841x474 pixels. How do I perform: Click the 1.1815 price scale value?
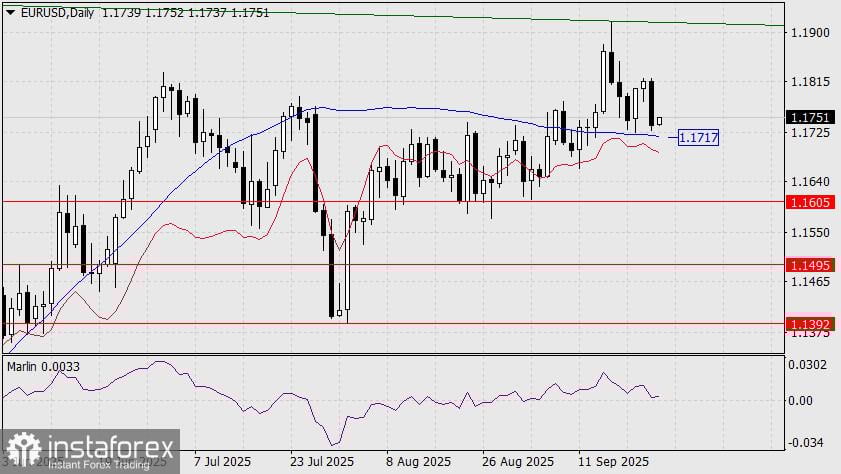[x=810, y=82]
